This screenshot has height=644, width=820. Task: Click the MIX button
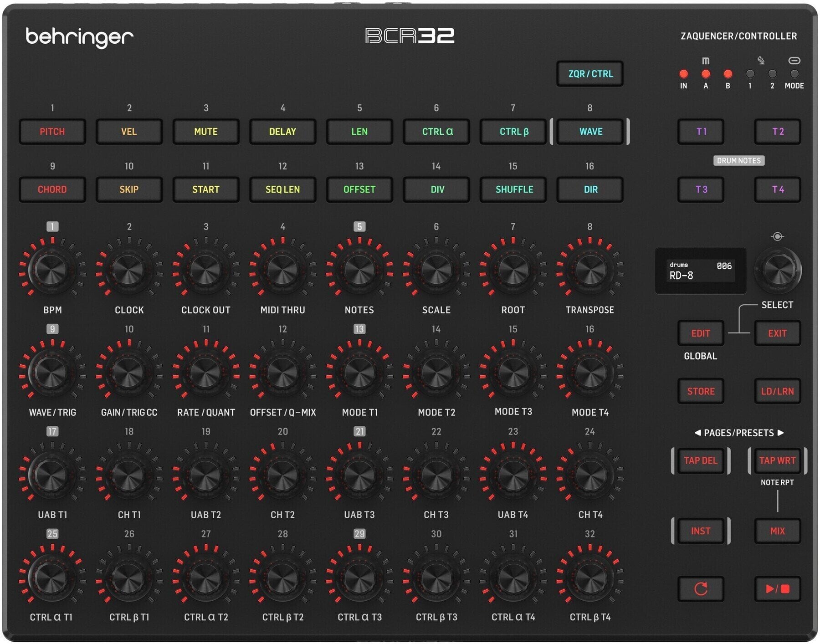(778, 531)
